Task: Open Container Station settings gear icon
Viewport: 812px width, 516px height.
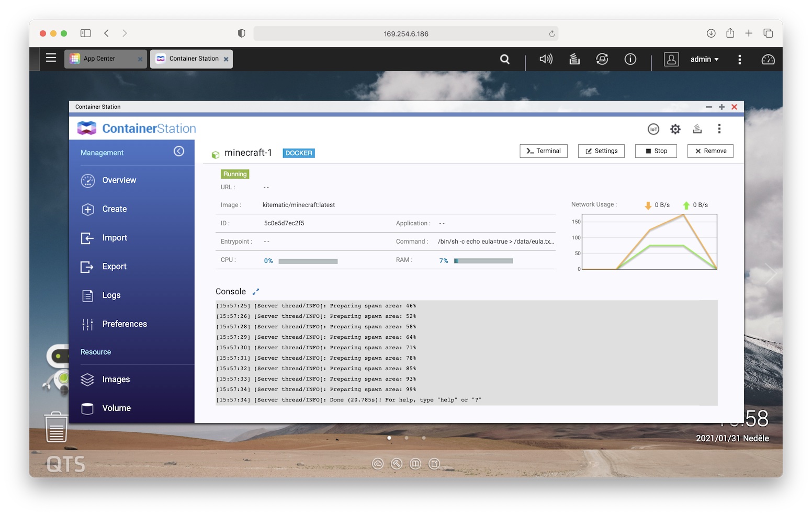Action: [675, 129]
